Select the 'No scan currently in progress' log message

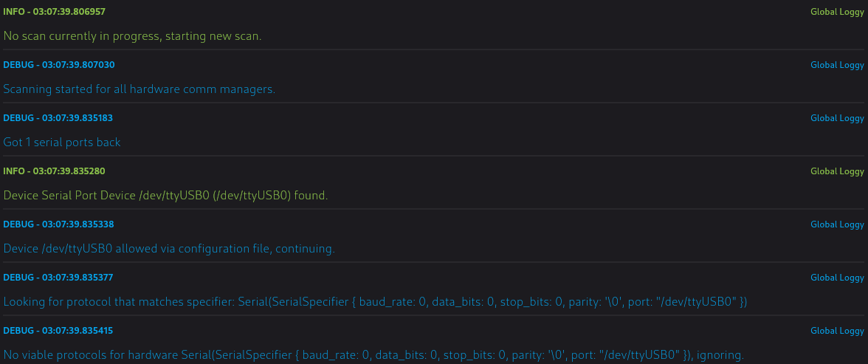click(x=132, y=36)
